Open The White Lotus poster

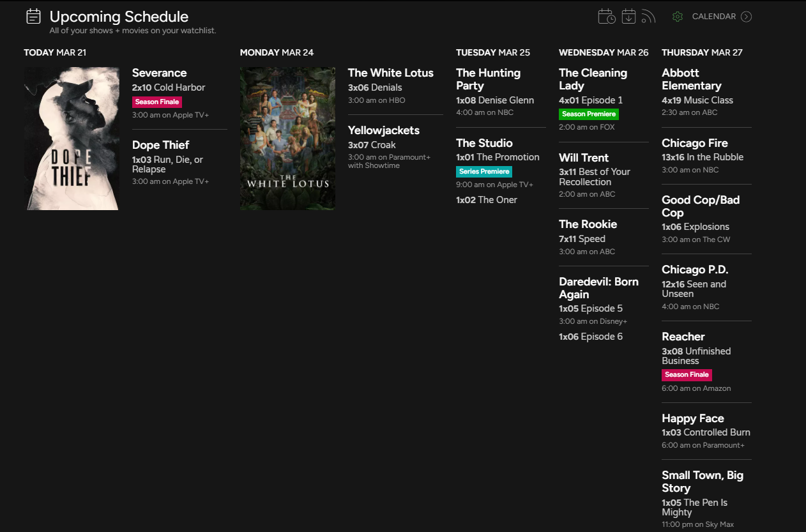(x=287, y=139)
